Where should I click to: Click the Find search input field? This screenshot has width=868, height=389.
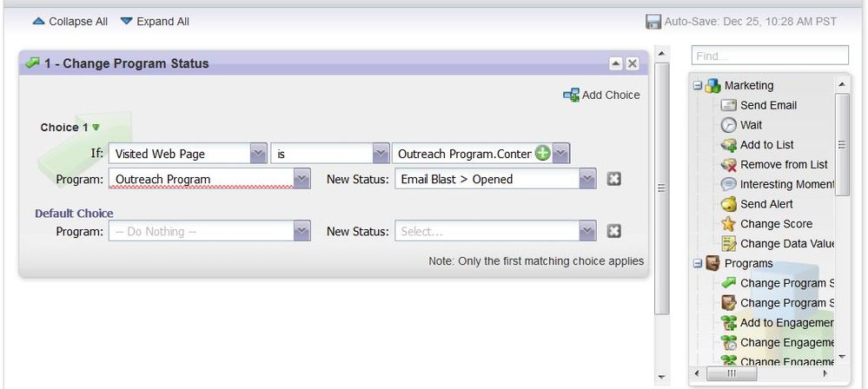pos(770,56)
